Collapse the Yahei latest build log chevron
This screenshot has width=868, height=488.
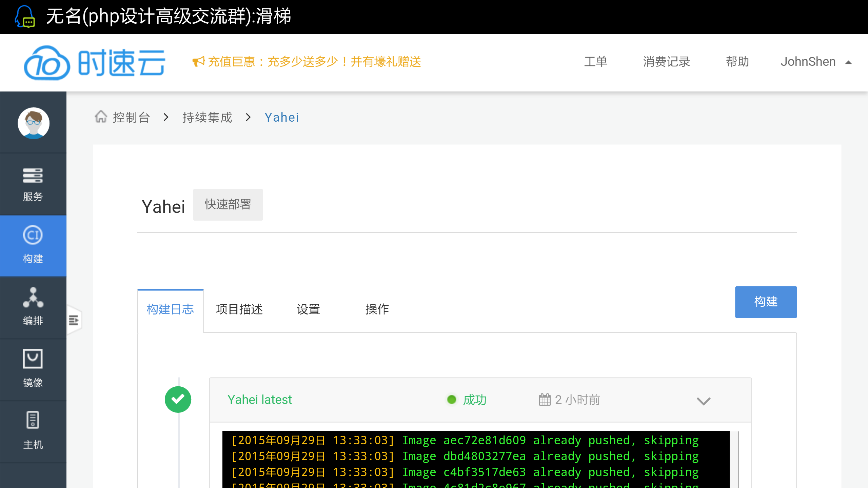click(x=703, y=401)
